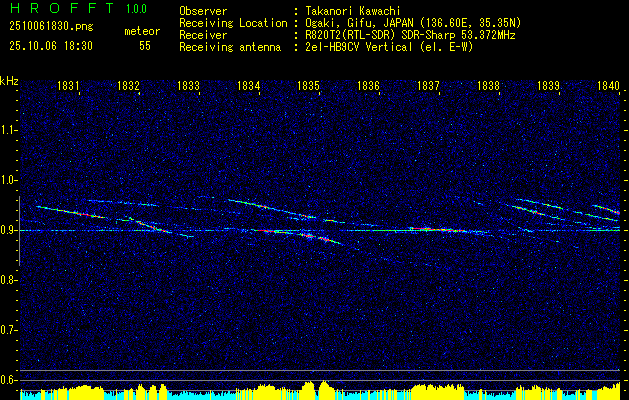Select the 1835 time marker

[308, 86]
